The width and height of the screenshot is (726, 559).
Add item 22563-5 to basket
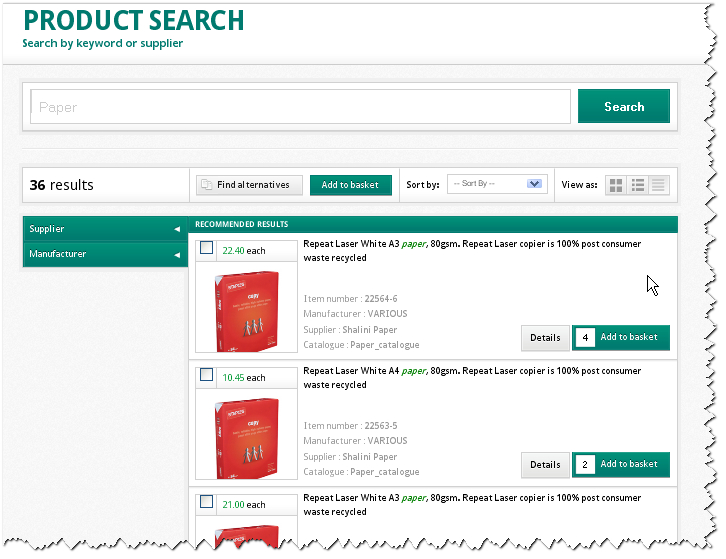(x=629, y=464)
